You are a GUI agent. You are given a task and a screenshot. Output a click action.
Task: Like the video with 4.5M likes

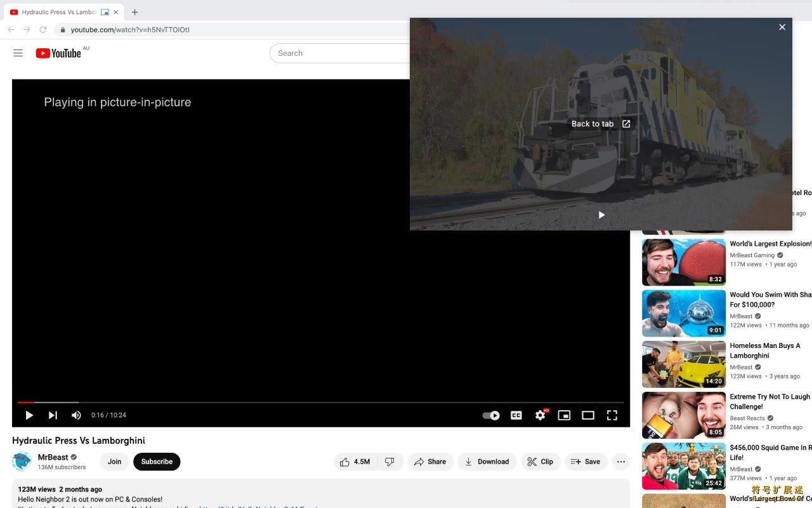[x=355, y=462]
